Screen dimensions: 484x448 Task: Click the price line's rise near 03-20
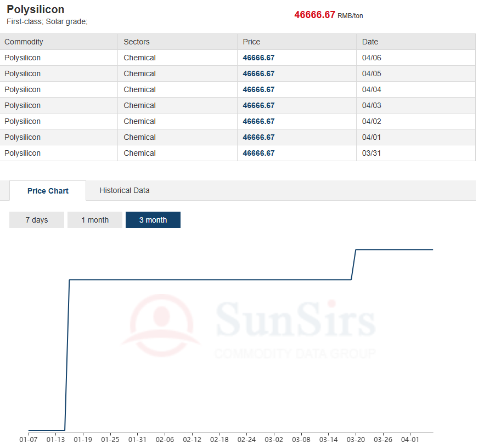(354, 265)
